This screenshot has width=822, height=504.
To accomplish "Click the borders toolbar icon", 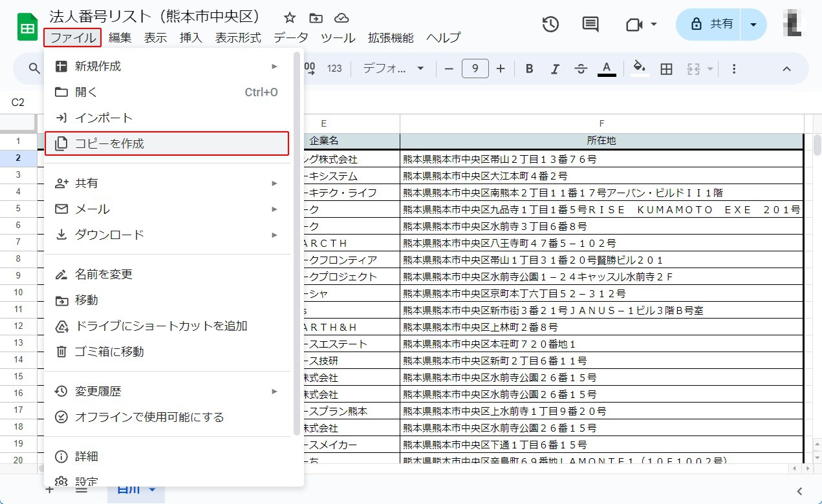I will click(x=666, y=69).
